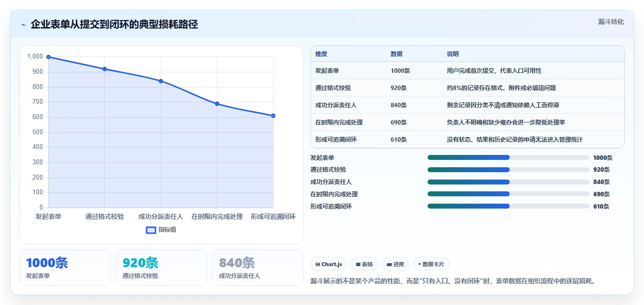
Task: Click the chart data point at 发起表单
Action: (x=48, y=57)
